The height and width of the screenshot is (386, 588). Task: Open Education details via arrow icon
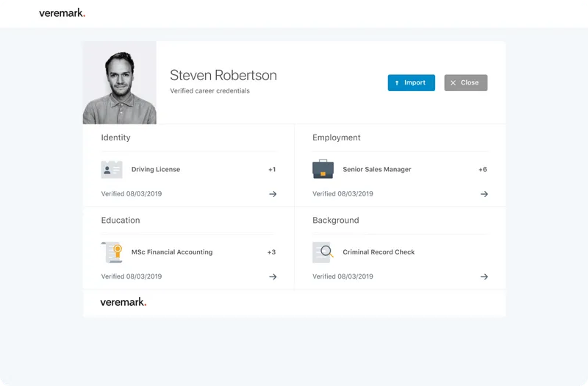coord(273,276)
